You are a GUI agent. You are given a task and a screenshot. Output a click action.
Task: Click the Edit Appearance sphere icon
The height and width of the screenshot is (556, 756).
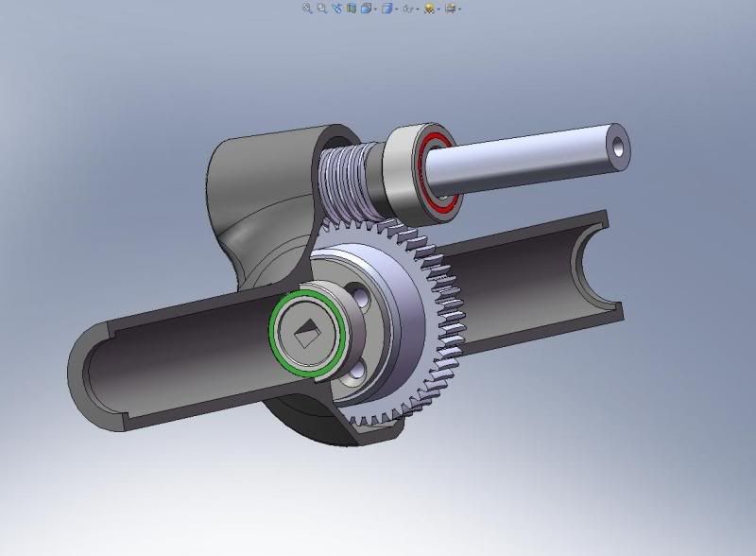[x=430, y=9]
